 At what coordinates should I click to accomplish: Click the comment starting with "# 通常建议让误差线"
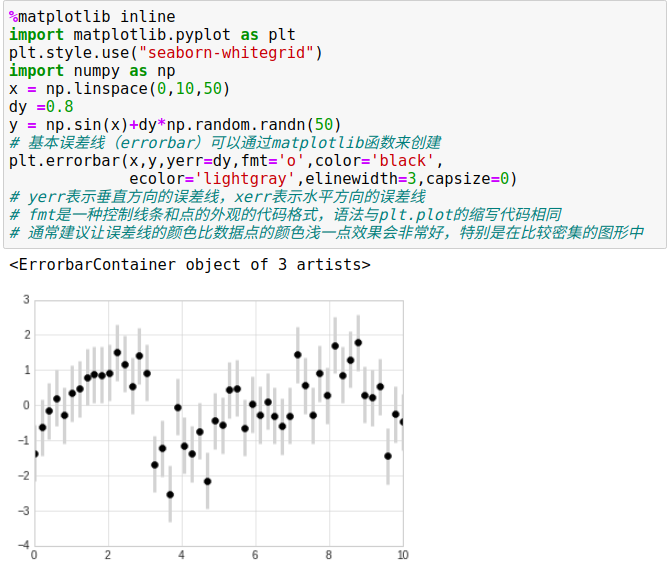[x=326, y=233]
